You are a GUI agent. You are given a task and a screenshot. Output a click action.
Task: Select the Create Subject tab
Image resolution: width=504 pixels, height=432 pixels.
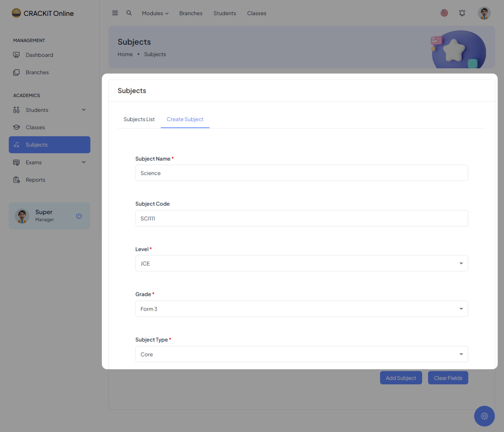tap(185, 119)
